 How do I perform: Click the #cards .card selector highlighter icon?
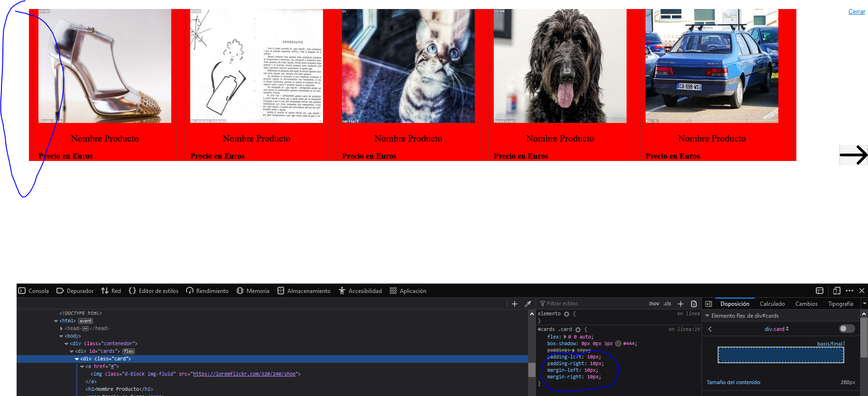coord(578,330)
